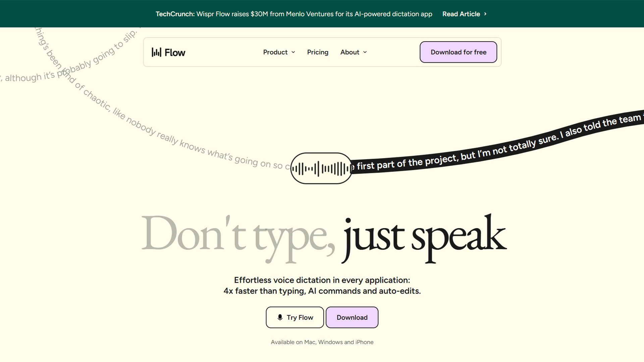Click the gray 'nobody really knows' curved text
Screen dimensions: 644x362
165,135
